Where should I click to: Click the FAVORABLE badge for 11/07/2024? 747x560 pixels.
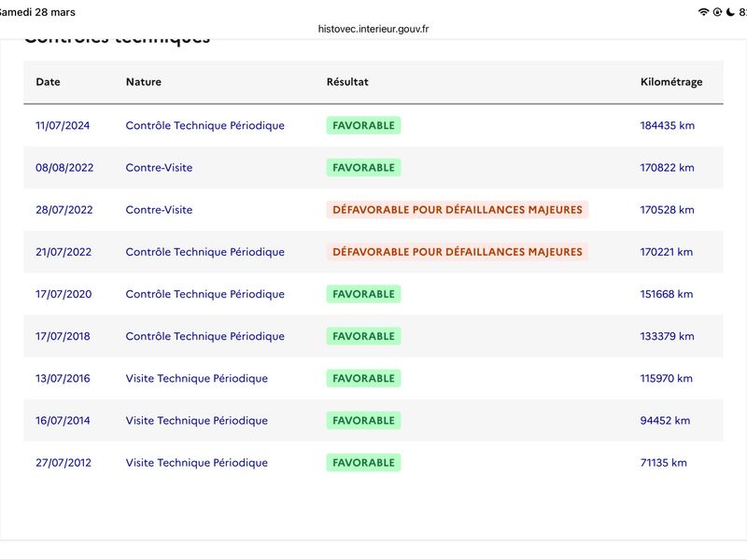pyautogui.click(x=363, y=125)
